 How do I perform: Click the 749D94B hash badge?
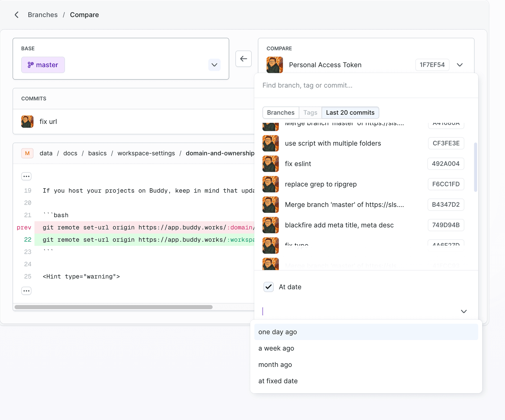point(446,225)
